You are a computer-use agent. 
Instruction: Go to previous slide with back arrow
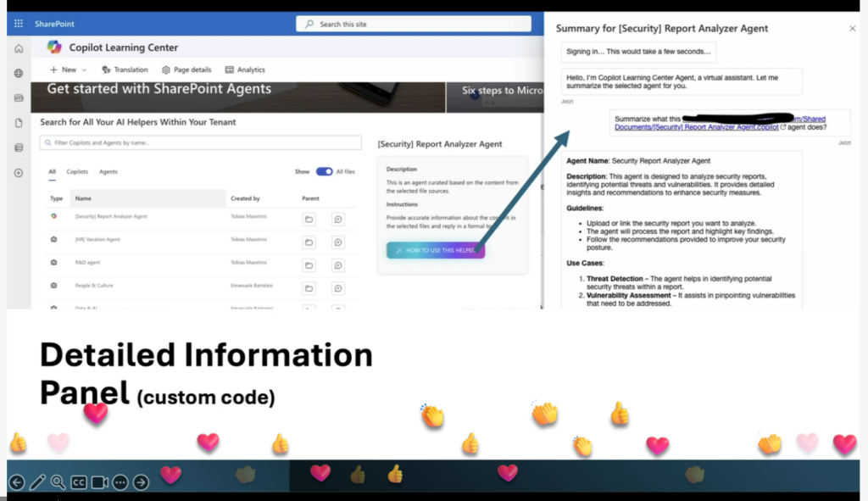17,482
